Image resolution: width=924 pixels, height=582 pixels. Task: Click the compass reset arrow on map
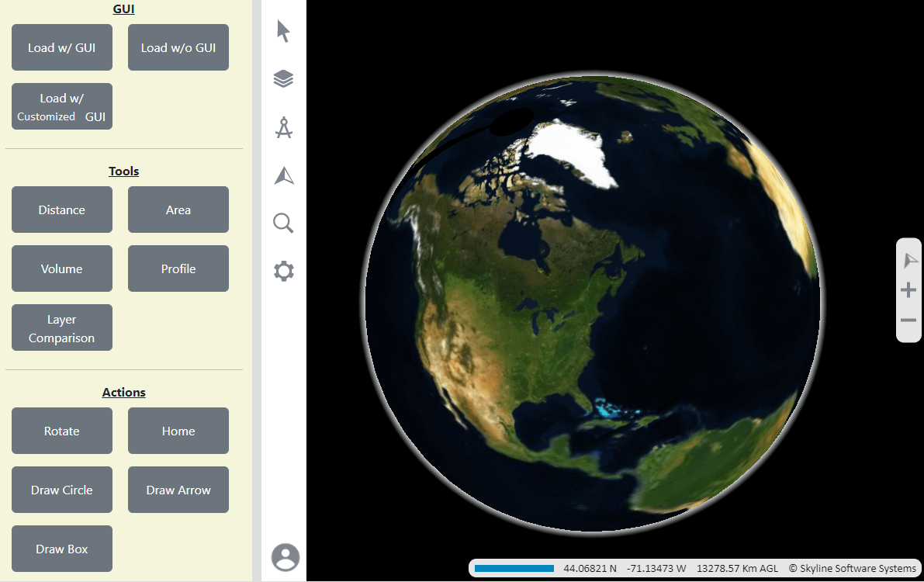[908, 260]
